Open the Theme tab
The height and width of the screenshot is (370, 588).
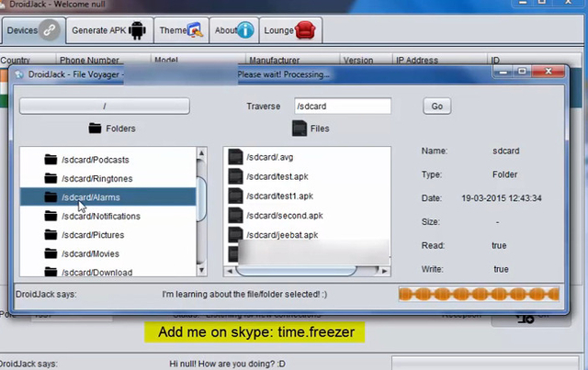pos(182,30)
